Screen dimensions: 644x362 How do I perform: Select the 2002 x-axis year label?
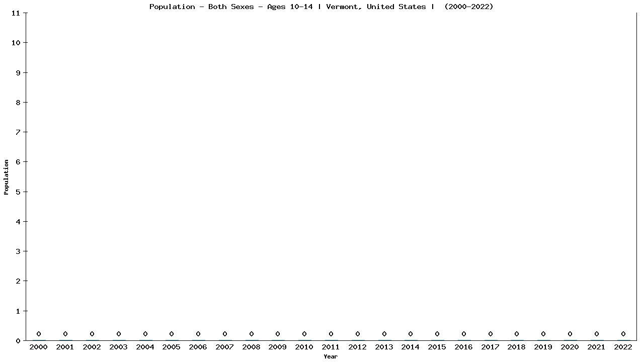click(92, 347)
